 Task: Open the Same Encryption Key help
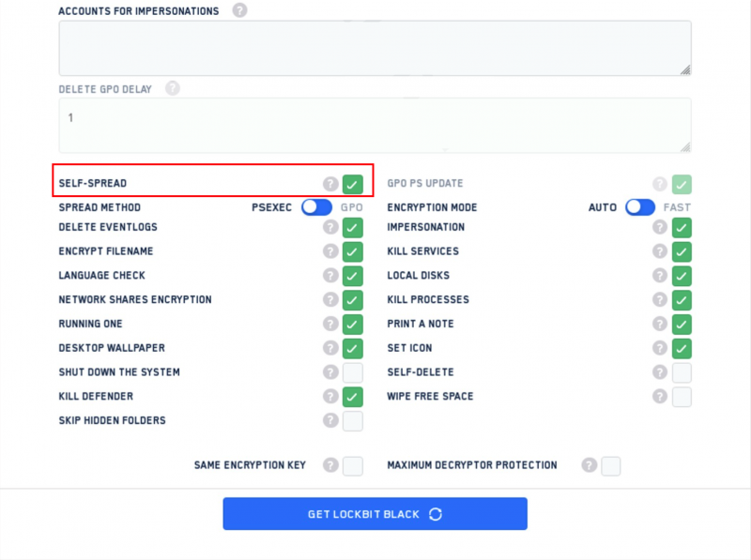pos(330,465)
